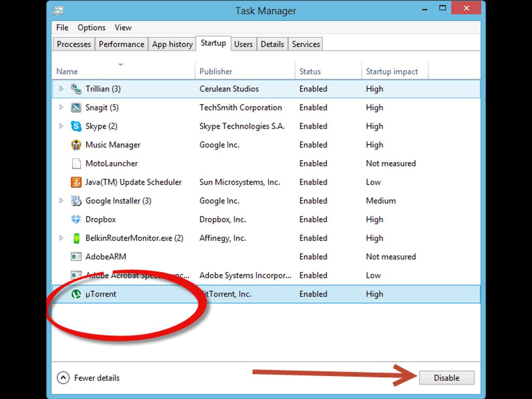Image resolution: width=532 pixels, height=399 pixels.
Task: Click µTorrent's Enabled status cell
Action: (313, 294)
